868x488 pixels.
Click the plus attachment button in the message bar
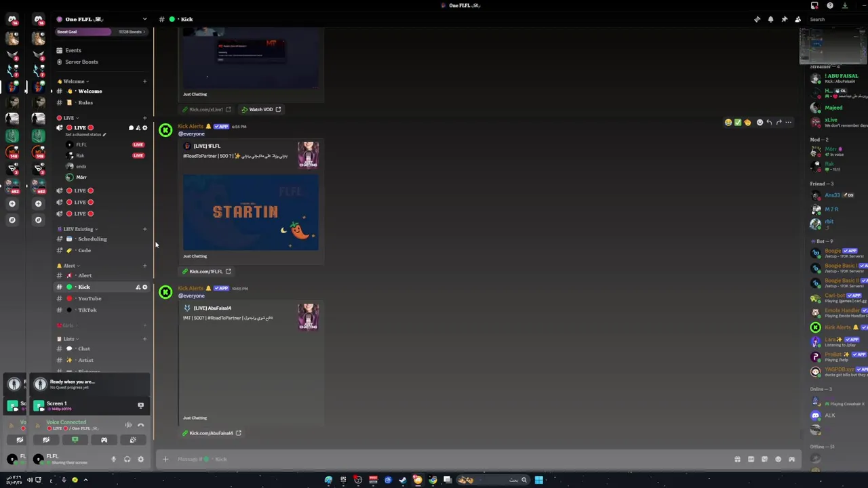coord(165,459)
